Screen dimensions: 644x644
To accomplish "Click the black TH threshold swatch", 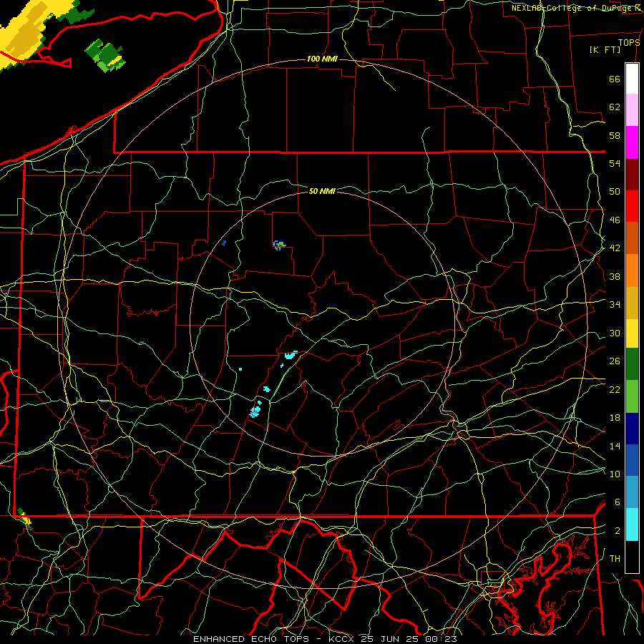I will coord(632,557).
